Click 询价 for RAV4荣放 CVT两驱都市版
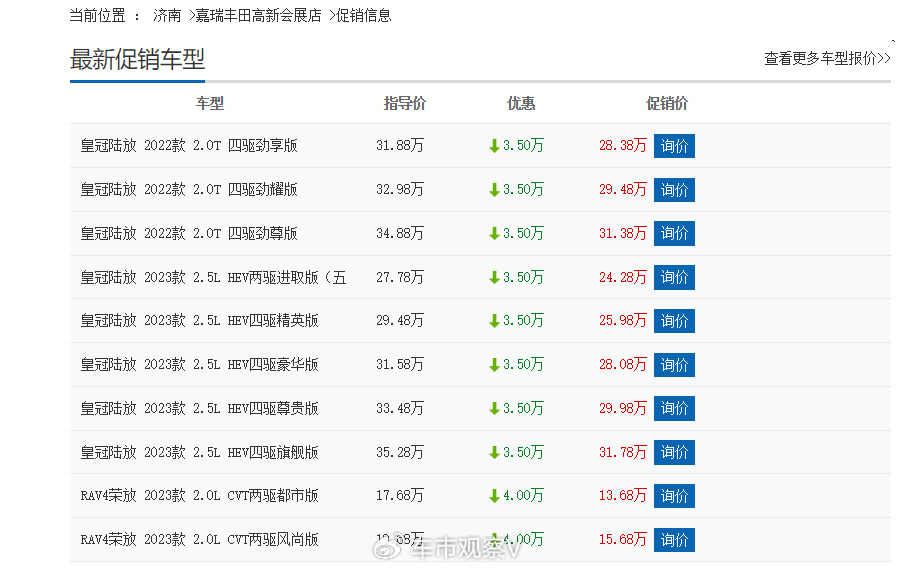The height and width of the screenshot is (568, 898). tap(674, 496)
